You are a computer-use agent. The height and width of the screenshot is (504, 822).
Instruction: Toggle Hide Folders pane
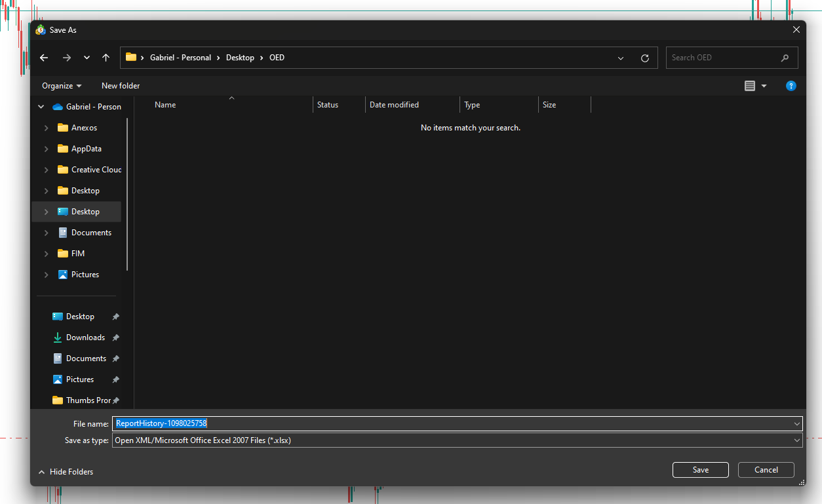click(x=66, y=472)
